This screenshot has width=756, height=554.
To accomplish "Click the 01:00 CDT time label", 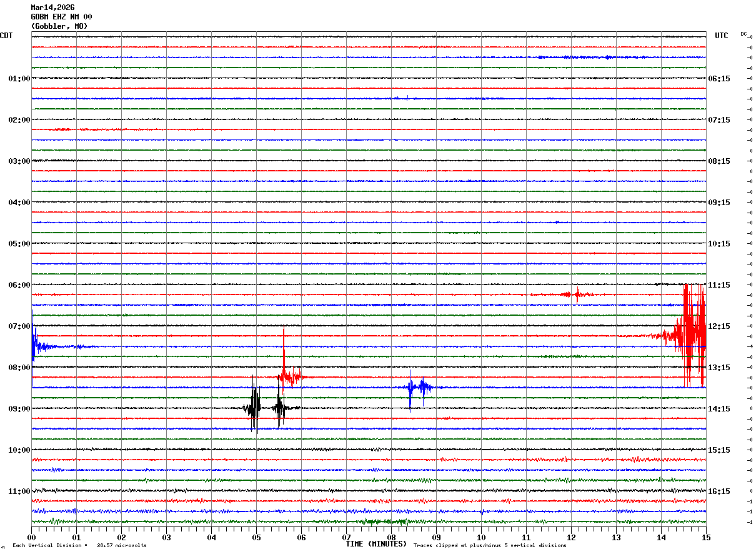I will [x=19, y=79].
